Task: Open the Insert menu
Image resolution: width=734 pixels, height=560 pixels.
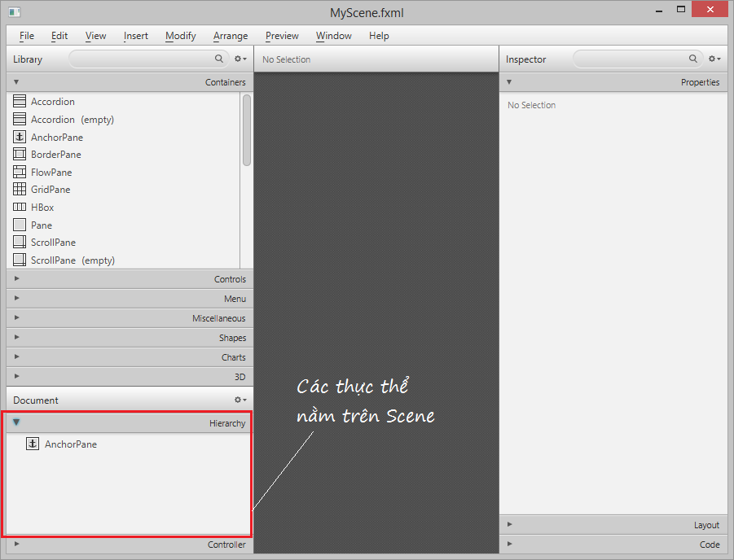Action: click(136, 36)
